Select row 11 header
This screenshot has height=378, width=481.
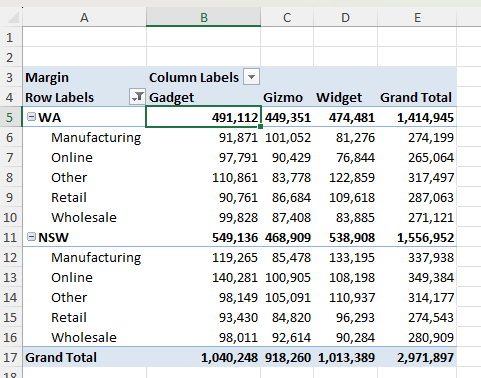click(11, 237)
